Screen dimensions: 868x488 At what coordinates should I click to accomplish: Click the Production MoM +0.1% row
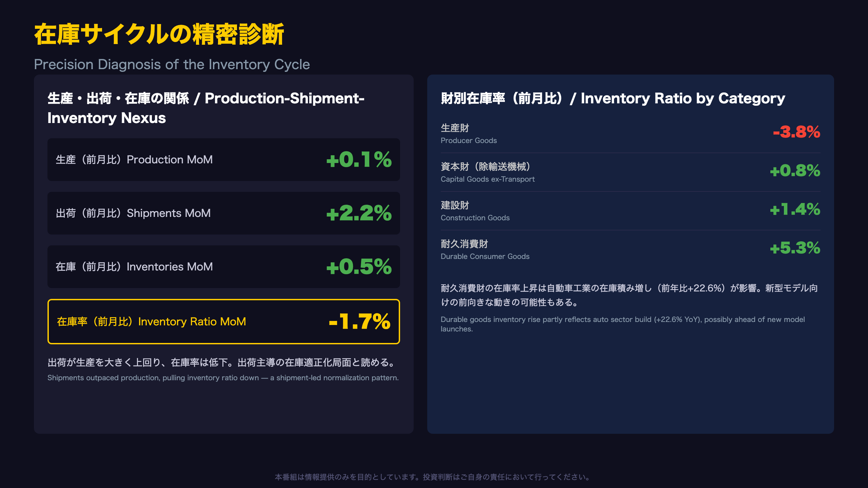pyautogui.click(x=224, y=160)
